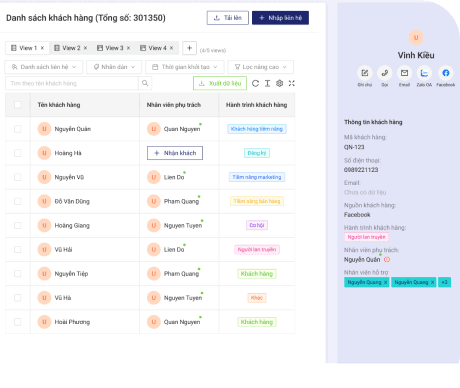
Task: Check the Hoàng Hà row checkbox
Action: 18,153
